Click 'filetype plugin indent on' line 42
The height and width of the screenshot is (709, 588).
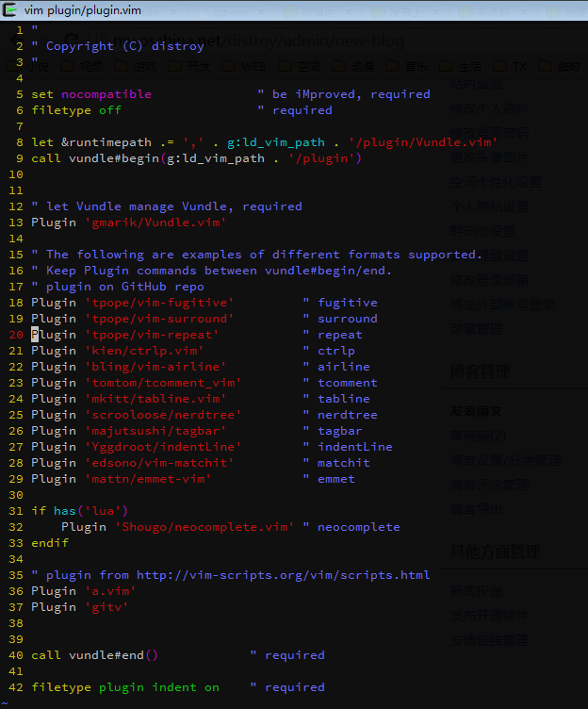point(125,687)
